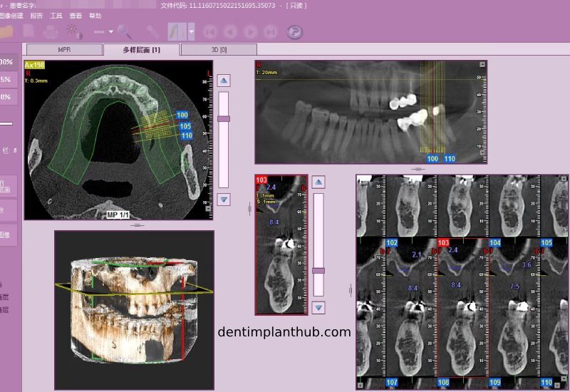Click the top-right corner button of panoramic view

(482, 64)
